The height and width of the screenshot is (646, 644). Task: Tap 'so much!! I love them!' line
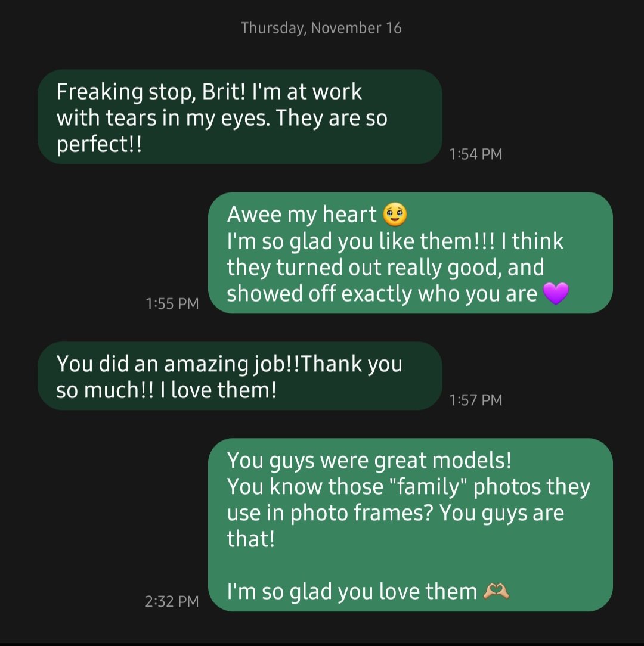(x=166, y=390)
